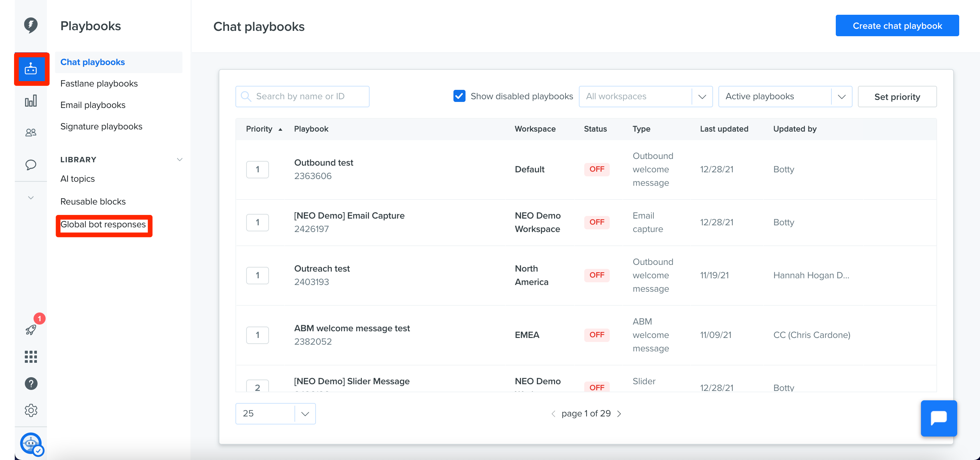This screenshot has width=980, height=460.
Task: Click priority box of Outbound test row
Action: pyautogui.click(x=258, y=169)
